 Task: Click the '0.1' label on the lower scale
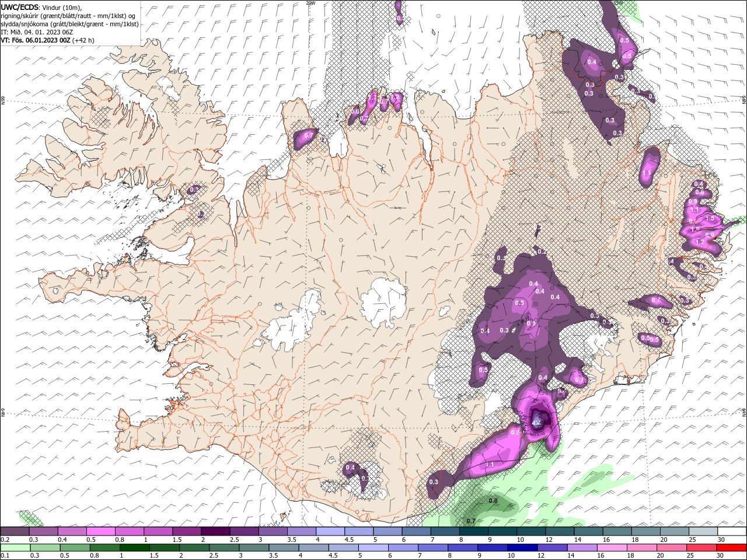(4, 555)
